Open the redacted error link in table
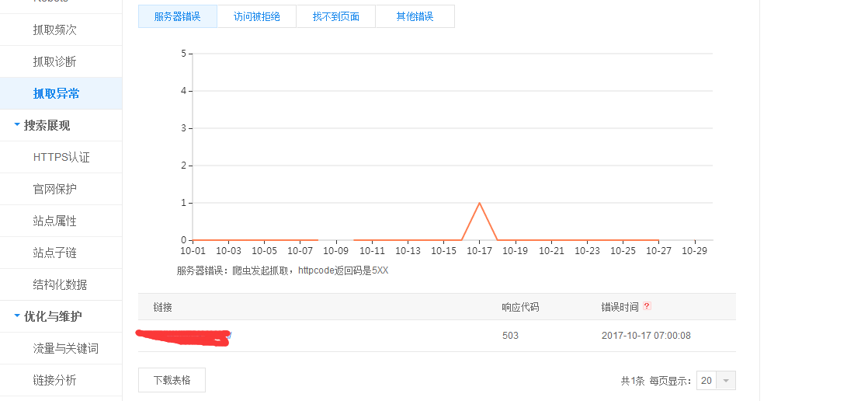868x401 pixels. [x=184, y=336]
